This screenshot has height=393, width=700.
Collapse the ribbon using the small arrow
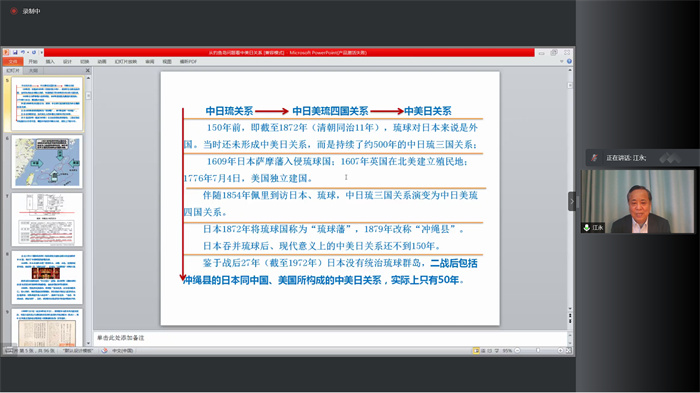pos(562,62)
